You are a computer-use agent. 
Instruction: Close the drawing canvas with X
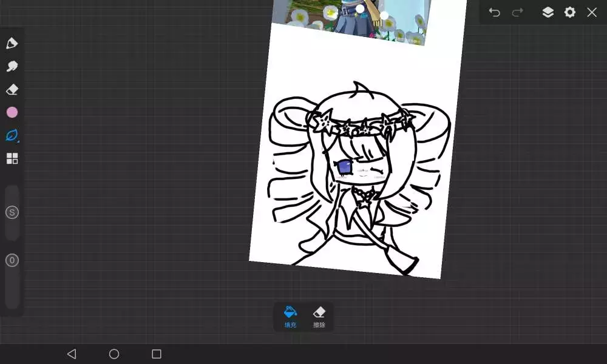592,12
